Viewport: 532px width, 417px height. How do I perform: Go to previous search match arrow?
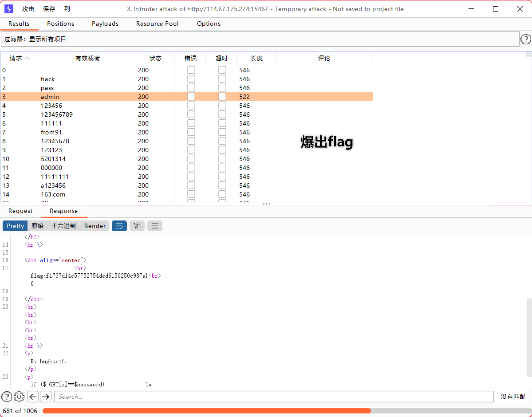tap(33, 397)
